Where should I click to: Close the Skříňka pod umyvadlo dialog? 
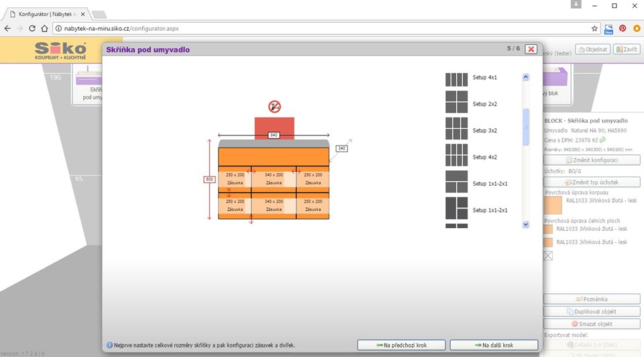click(531, 49)
